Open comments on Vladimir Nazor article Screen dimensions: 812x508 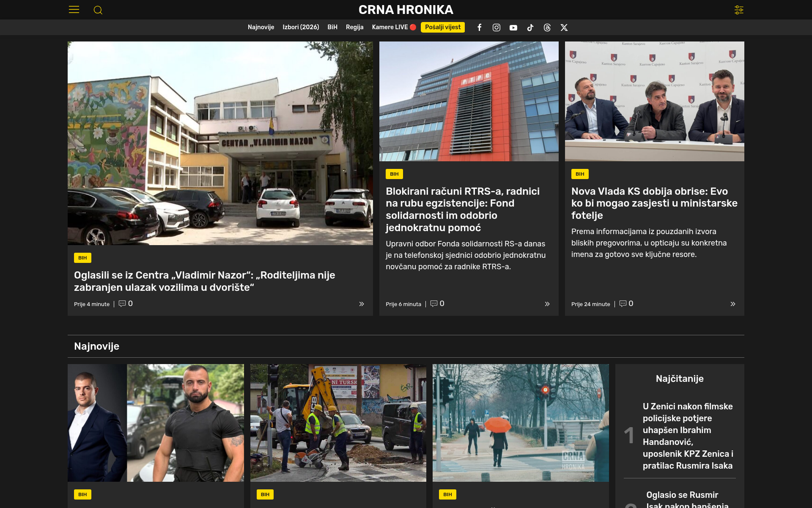tap(126, 304)
